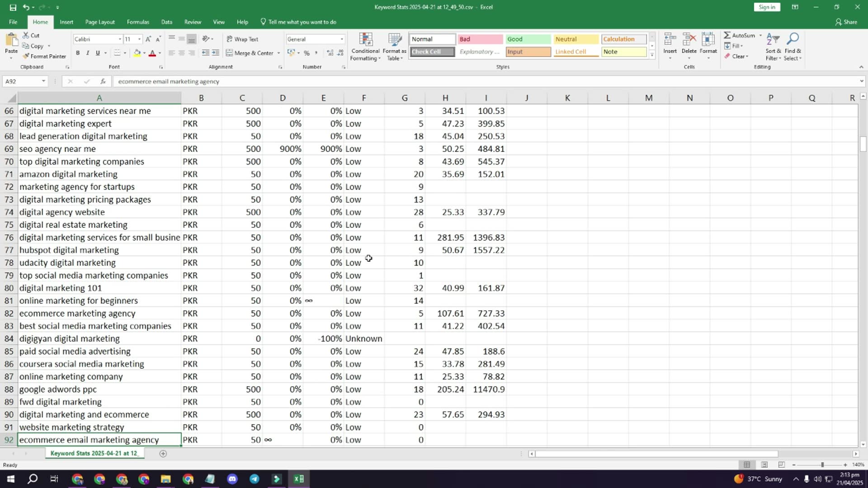Click the red Font Color swatch
868x488 pixels.
point(152,53)
